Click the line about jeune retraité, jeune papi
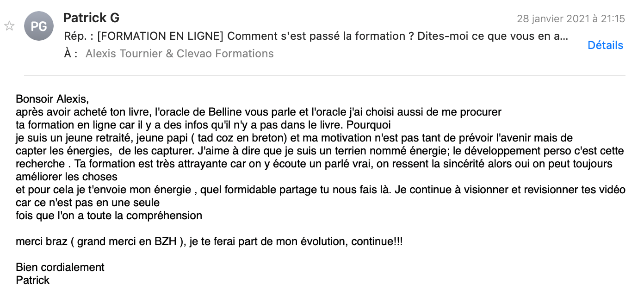This screenshot has height=295, width=644. (294, 138)
